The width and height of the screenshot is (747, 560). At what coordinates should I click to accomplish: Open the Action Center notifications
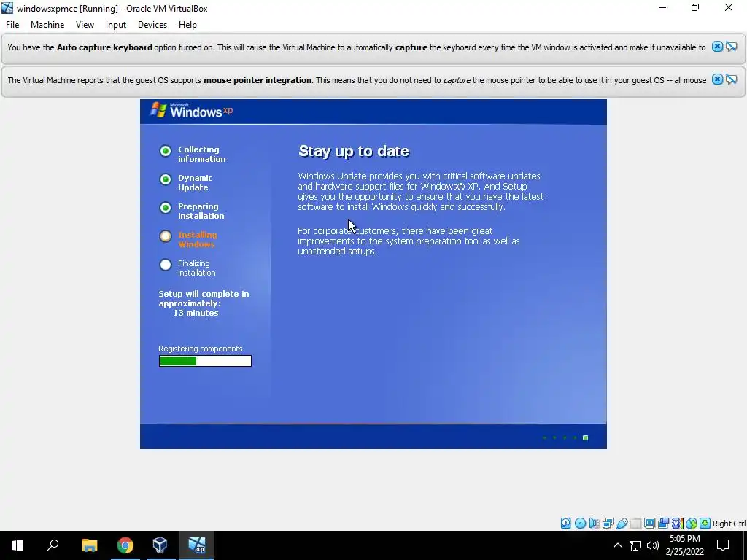pos(723,545)
